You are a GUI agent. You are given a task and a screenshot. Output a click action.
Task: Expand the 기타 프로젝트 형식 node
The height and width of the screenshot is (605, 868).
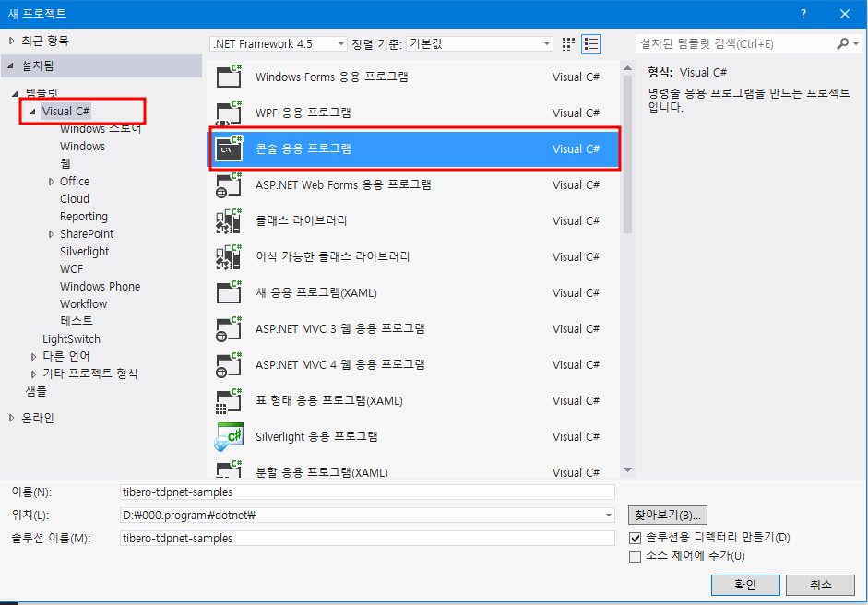[33, 374]
